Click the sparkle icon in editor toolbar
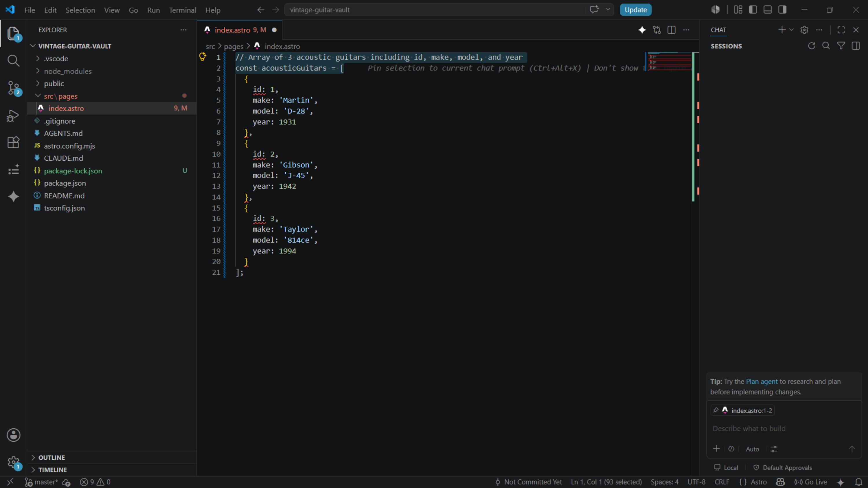This screenshot has width=868, height=488. click(642, 30)
